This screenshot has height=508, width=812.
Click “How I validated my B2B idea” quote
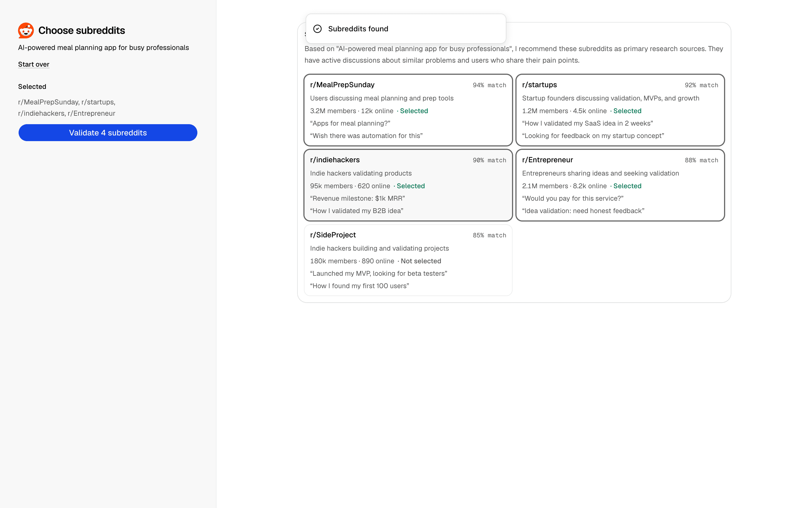pos(356,211)
